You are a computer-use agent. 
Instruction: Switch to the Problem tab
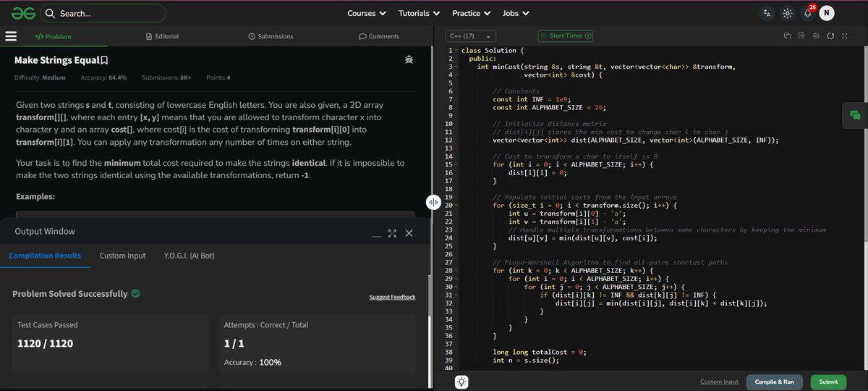[53, 36]
